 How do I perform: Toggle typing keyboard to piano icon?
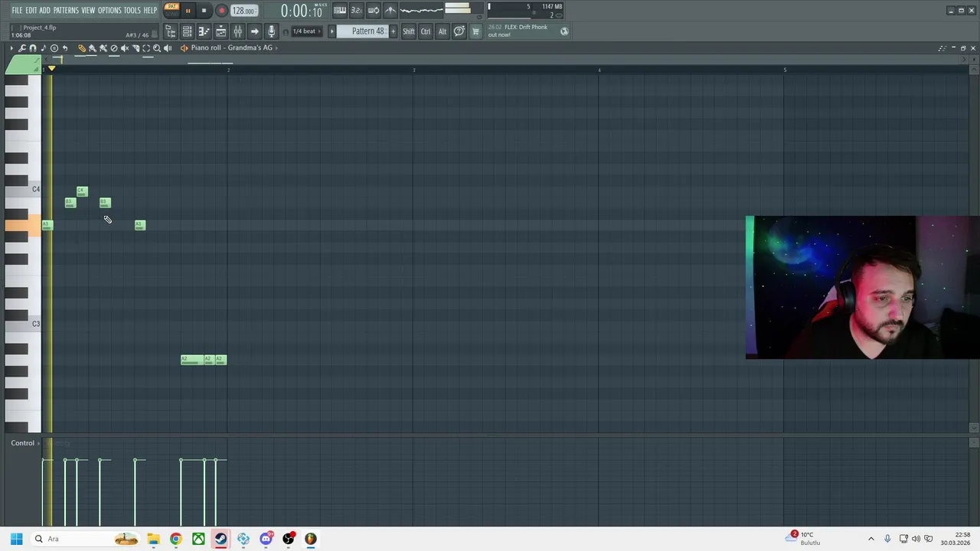click(x=339, y=10)
